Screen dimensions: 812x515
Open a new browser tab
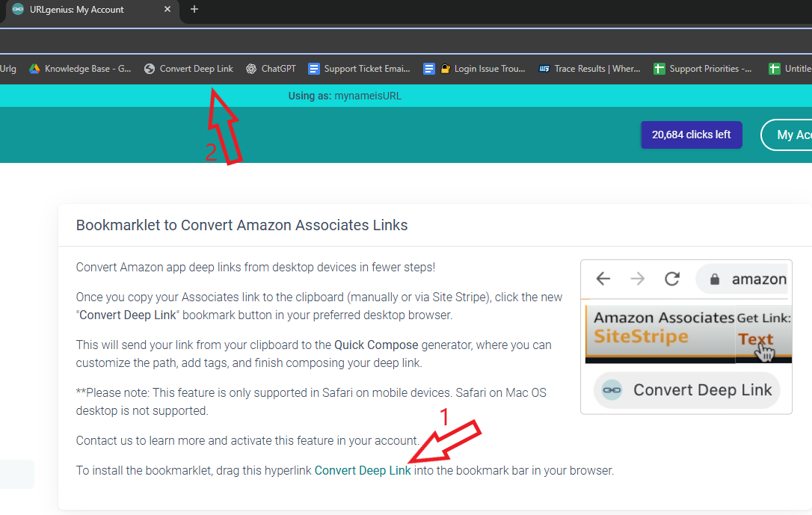coord(194,10)
